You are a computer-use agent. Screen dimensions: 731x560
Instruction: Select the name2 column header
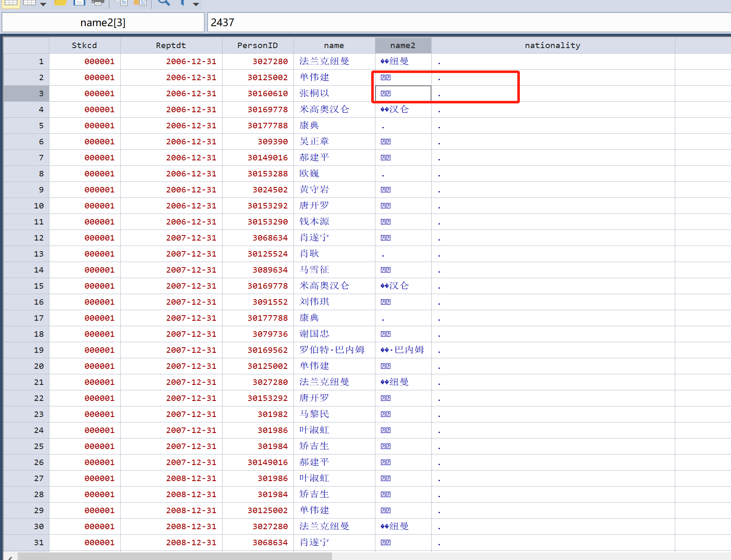pyautogui.click(x=403, y=46)
